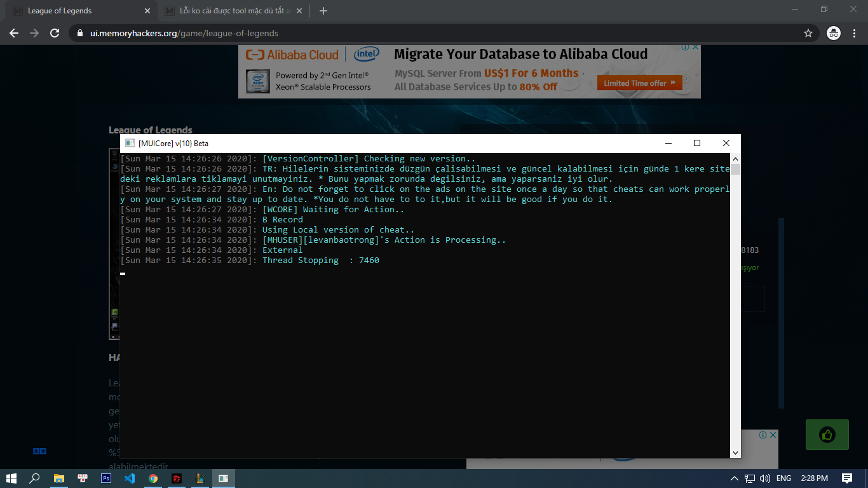Click the console scrollbar up arrow
Screen dimensions: 868x488
735,158
